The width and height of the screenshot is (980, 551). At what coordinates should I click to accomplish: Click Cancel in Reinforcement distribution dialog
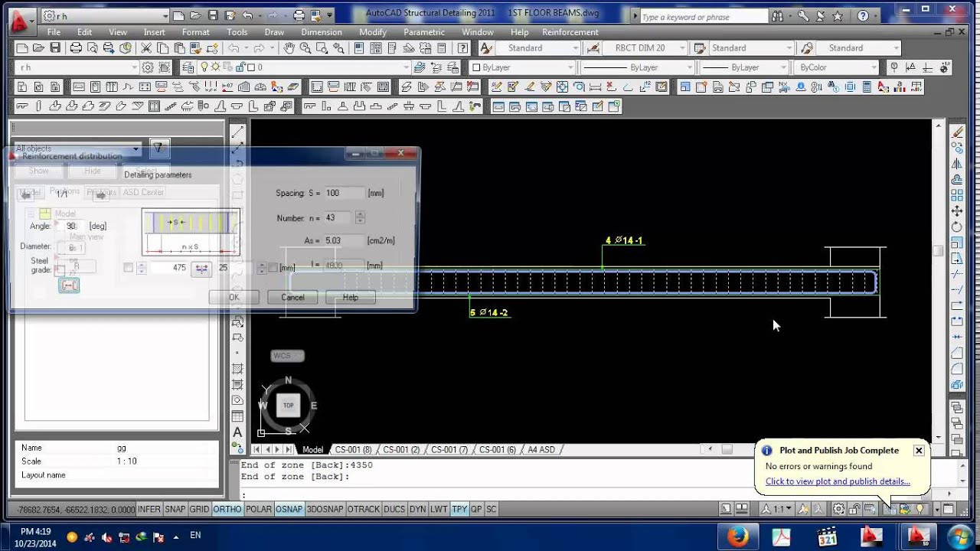(292, 297)
